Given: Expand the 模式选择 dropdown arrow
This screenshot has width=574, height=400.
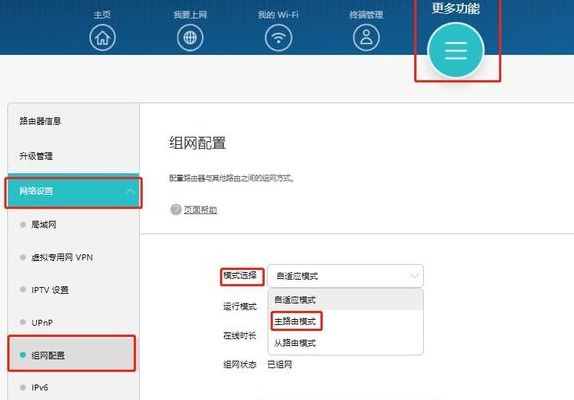Looking at the screenshot, I should pyautogui.click(x=414, y=276).
